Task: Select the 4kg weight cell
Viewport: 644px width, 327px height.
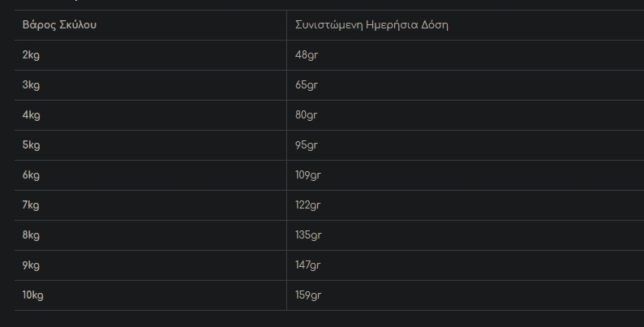Action: (31, 115)
